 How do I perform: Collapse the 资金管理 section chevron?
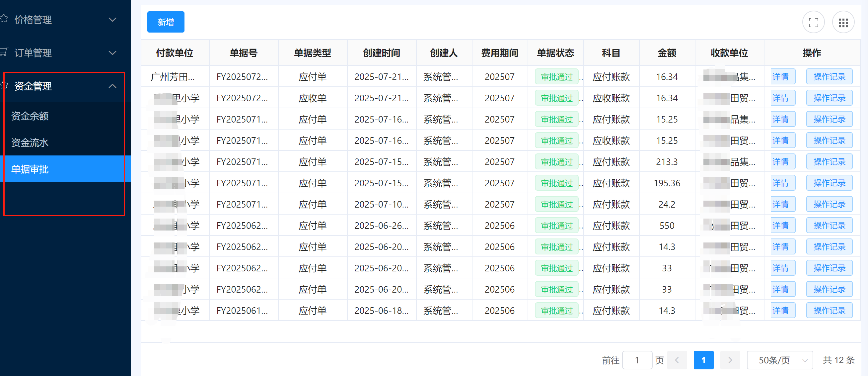coord(112,86)
